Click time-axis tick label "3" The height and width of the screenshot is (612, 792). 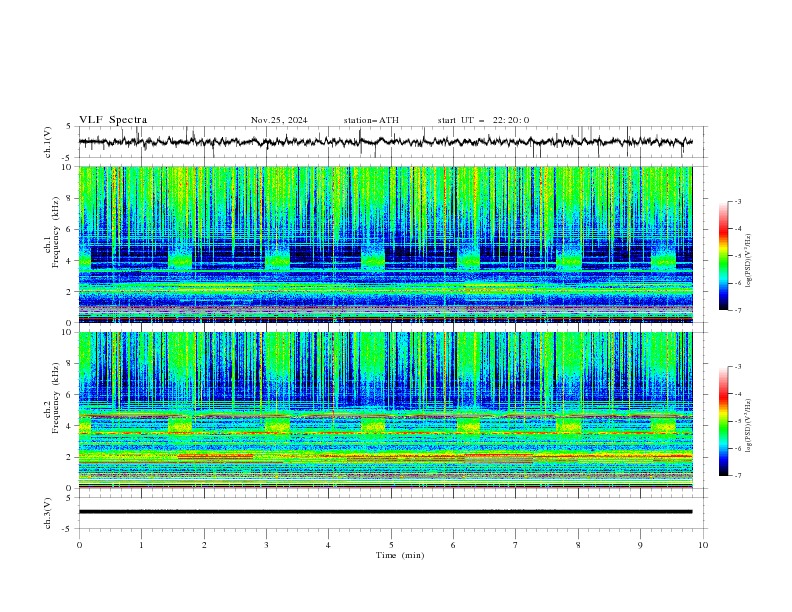266,545
